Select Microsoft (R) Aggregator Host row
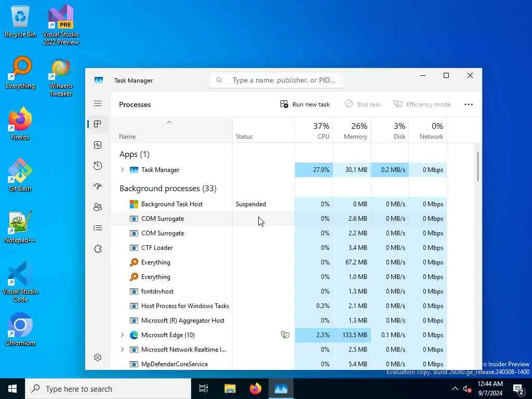Image resolution: width=532 pixels, height=399 pixels. 279,320
